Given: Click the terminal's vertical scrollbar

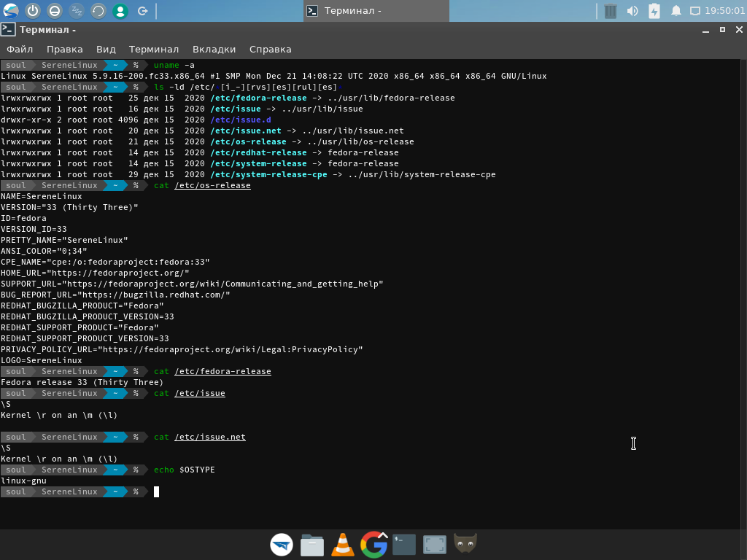Looking at the screenshot, I should pyautogui.click(x=743, y=294).
